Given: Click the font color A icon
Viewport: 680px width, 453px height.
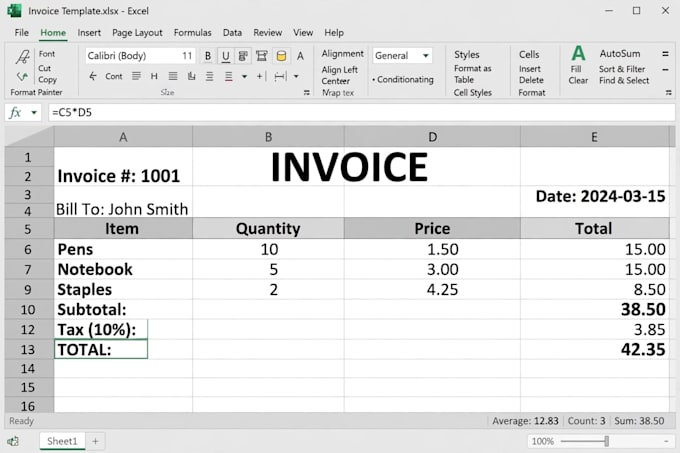Looking at the screenshot, I should pyautogui.click(x=300, y=56).
